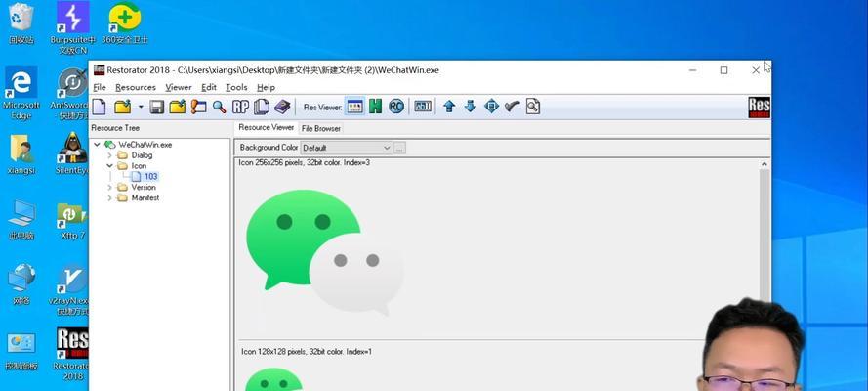
Task: Expand the Manifest folder node
Action: click(109, 197)
